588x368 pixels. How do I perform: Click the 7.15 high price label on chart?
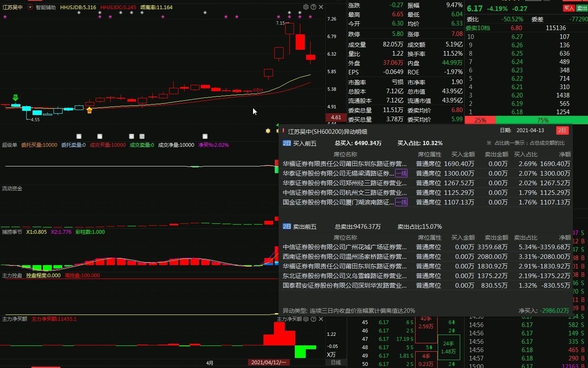point(280,23)
